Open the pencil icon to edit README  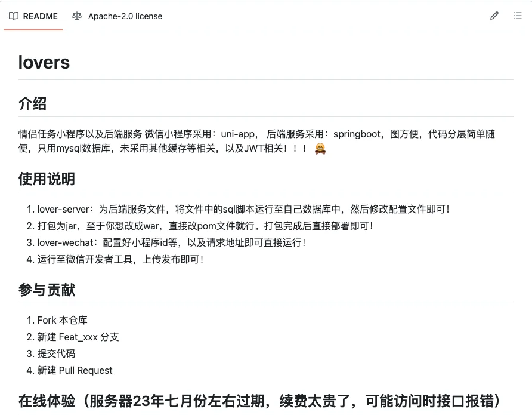click(x=494, y=16)
